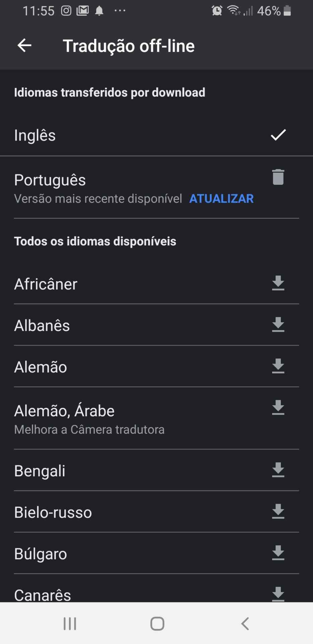Screen dimensions: 313x644
Task: Download the Búlgaro language pack
Action: click(x=278, y=553)
